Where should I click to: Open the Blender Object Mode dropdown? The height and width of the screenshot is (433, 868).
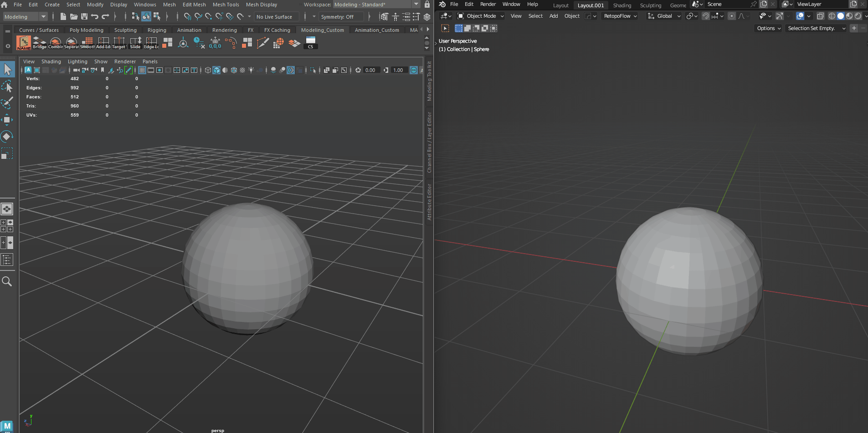tap(481, 16)
